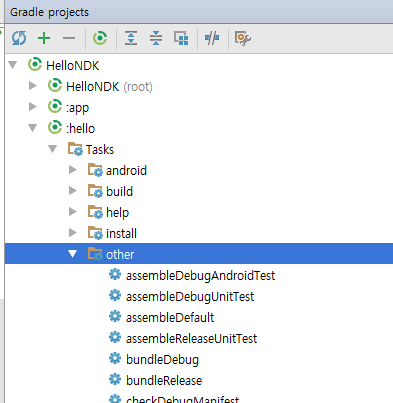This screenshot has height=403, width=393.
Task: Select the android group label
Action: (126, 171)
